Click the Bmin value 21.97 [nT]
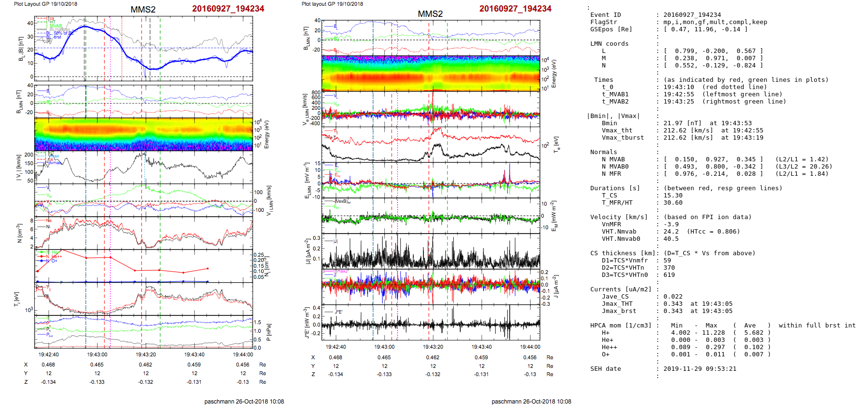 coord(680,123)
